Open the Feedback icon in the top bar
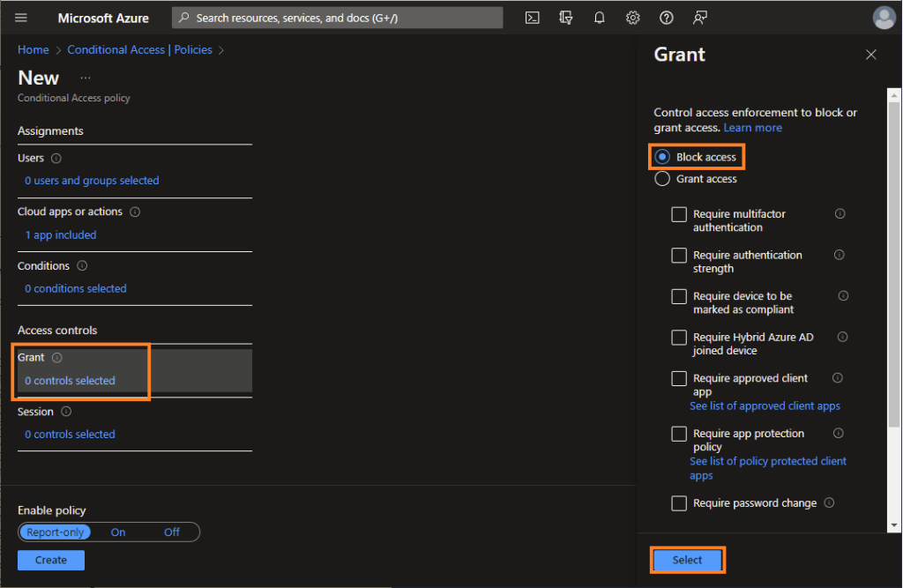 tap(699, 18)
